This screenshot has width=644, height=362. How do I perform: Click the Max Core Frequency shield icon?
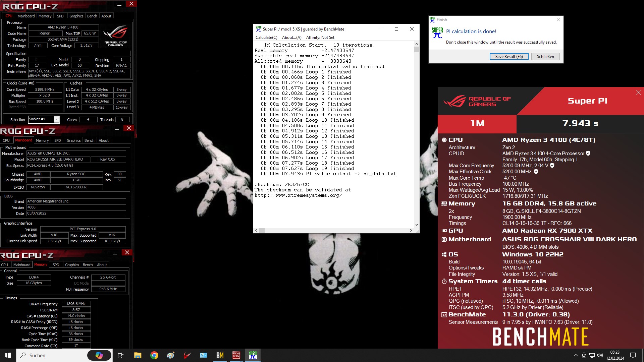click(552, 166)
